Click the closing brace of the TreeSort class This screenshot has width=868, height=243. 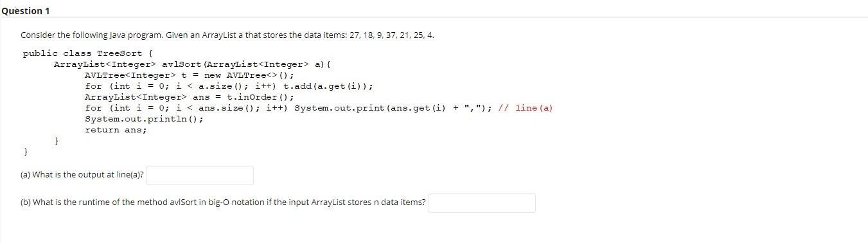[x=26, y=152]
